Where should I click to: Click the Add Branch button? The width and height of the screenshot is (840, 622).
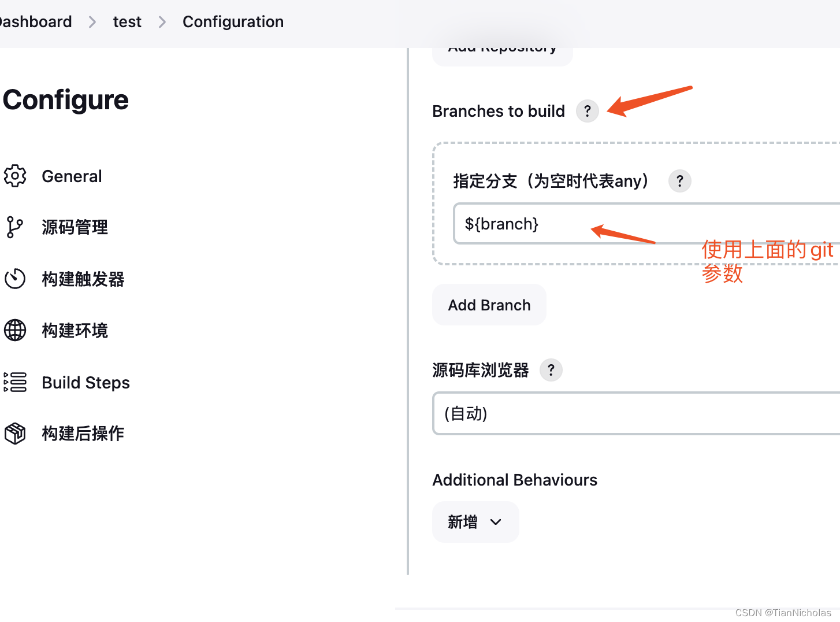(x=489, y=305)
